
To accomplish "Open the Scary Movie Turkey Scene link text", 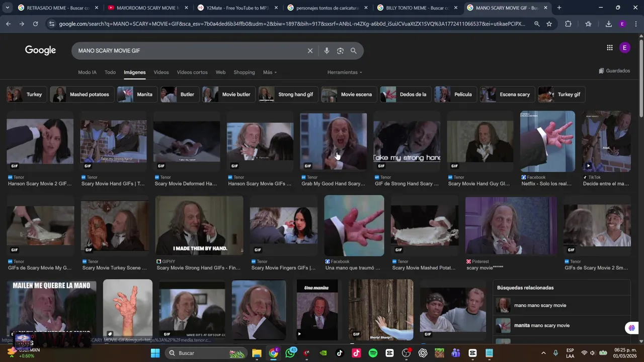I will point(115,268).
